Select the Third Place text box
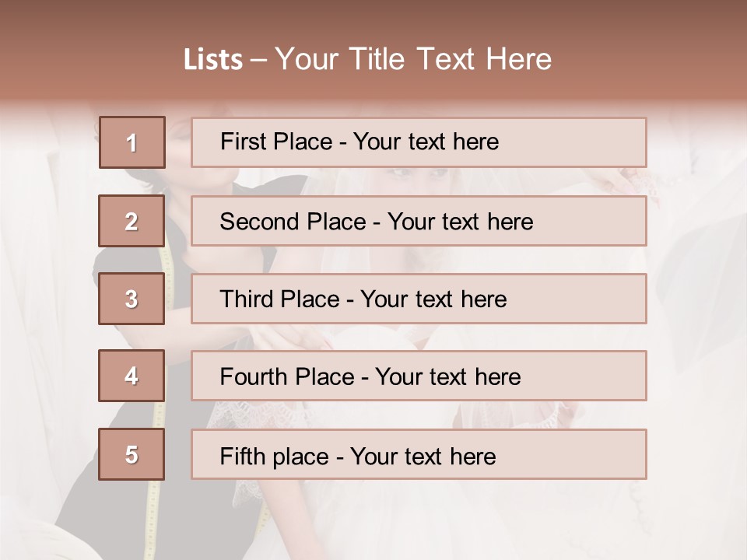This screenshot has width=747, height=560. [419, 299]
